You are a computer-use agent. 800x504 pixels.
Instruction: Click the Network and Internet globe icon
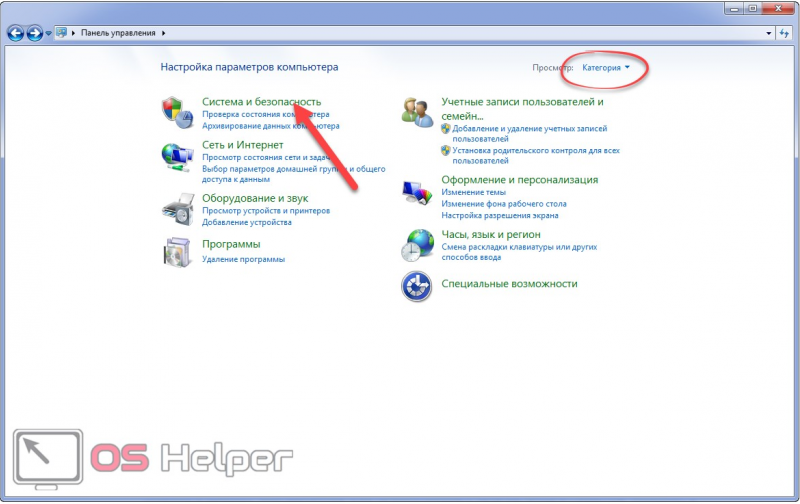[178, 158]
